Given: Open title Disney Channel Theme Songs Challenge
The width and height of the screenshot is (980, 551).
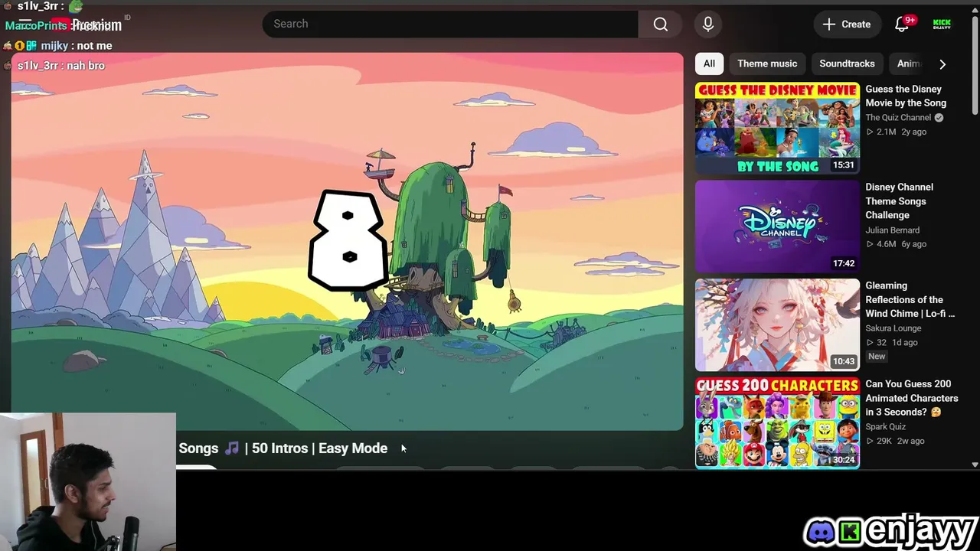Looking at the screenshot, I should click(899, 201).
